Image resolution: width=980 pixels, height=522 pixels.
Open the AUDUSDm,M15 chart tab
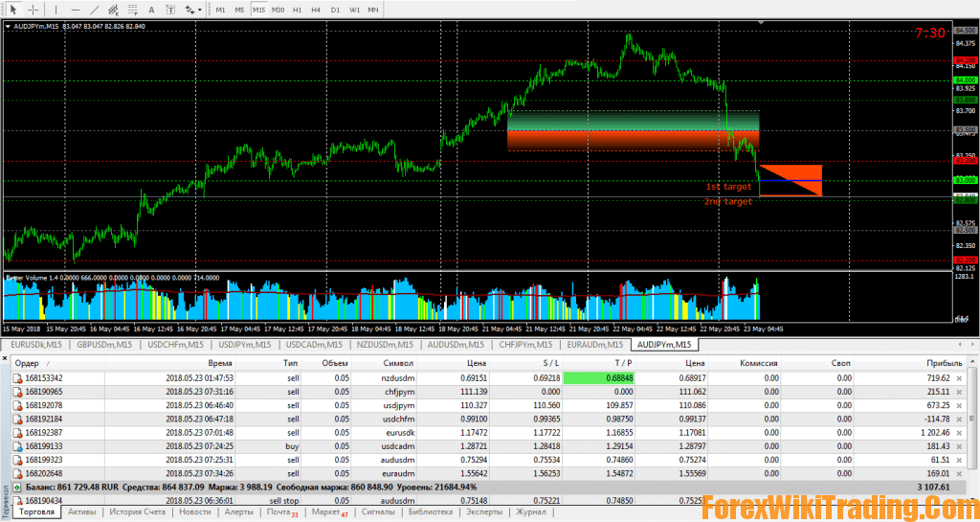pyautogui.click(x=457, y=345)
